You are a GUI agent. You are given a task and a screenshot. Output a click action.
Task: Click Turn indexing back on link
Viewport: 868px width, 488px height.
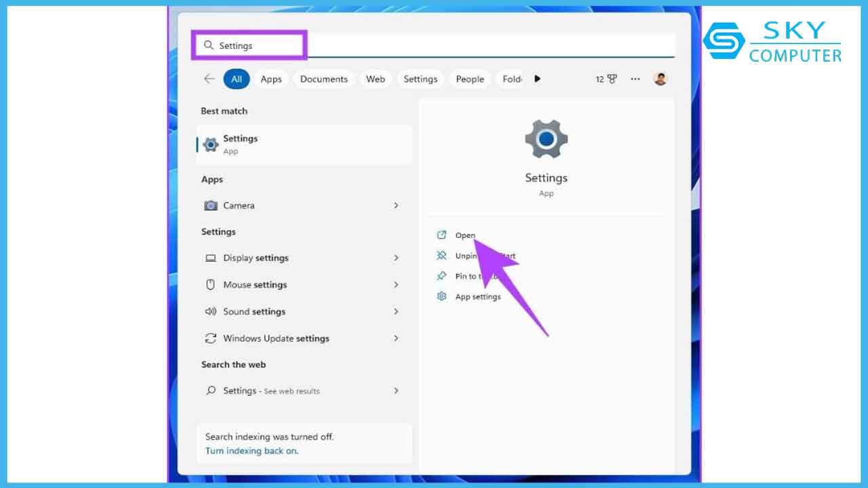tap(252, 451)
